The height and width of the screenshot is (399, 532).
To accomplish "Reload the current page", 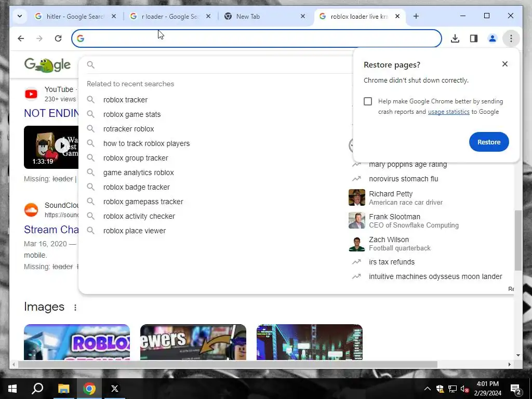I will click(x=58, y=38).
